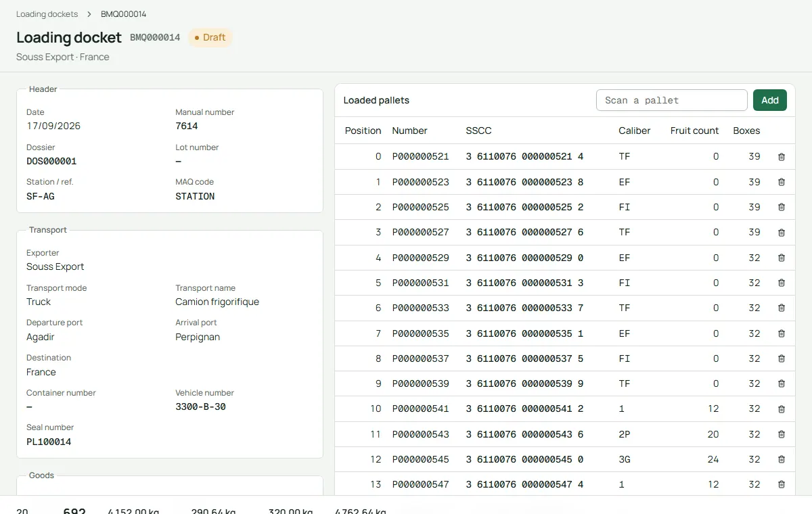Click SSCC 3 6110076 000000537 5
The width and height of the screenshot is (812, 514).
[524, 358]
